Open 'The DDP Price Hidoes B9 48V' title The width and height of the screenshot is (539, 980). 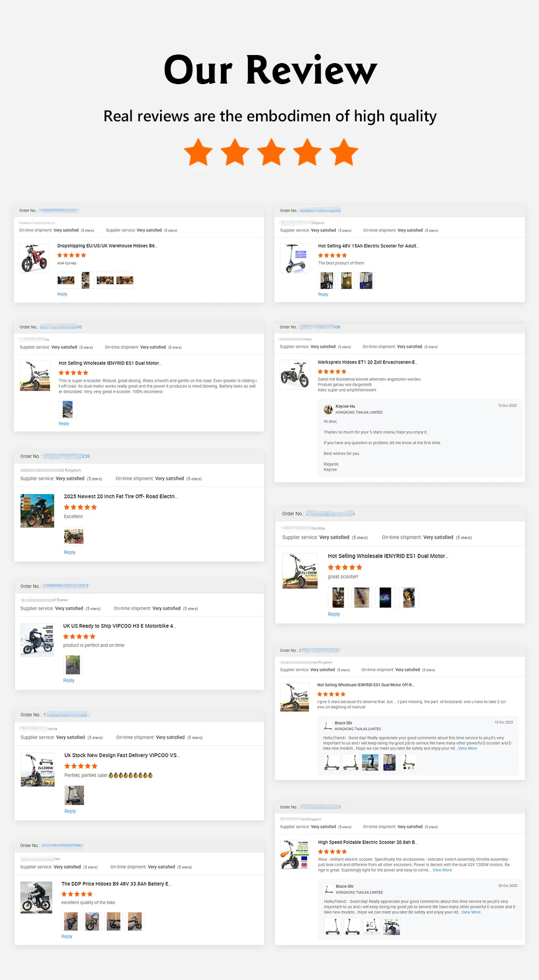(116, 884)
